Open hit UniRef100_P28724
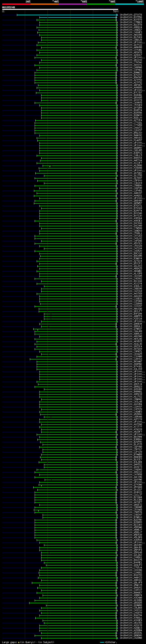This screenshot has width=146, height=644. pyautogui.click(x=131, y=319)
